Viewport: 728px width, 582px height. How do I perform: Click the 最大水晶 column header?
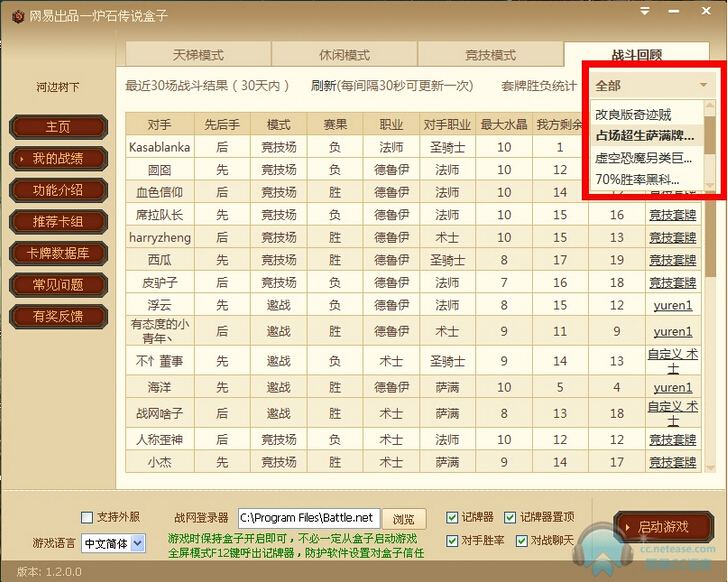(x=504, y=124)
